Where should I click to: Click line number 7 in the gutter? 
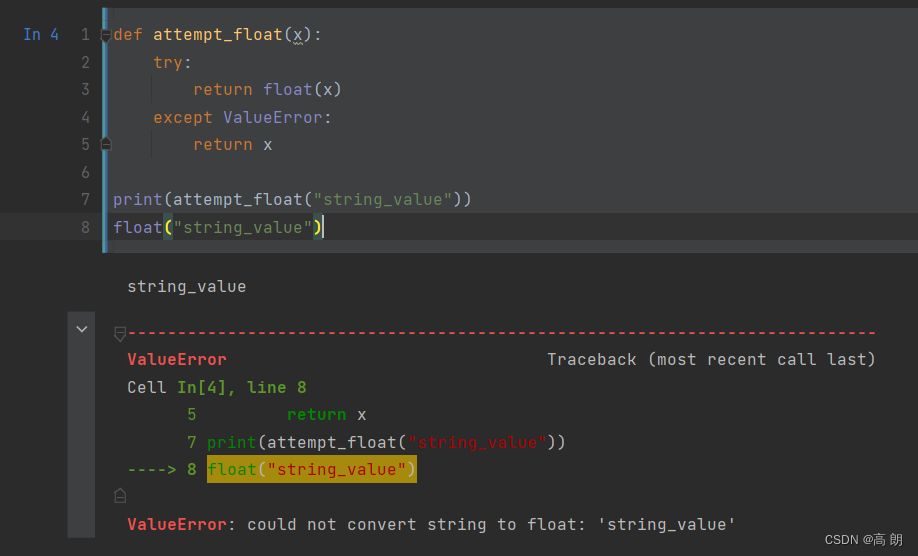pos(85,200)
